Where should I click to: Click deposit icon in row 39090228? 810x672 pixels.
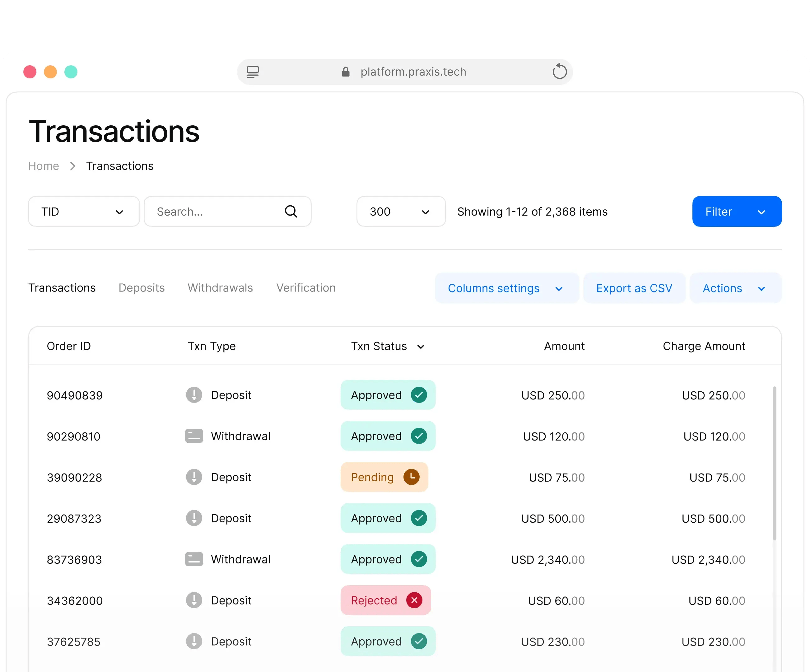(194, 477)
